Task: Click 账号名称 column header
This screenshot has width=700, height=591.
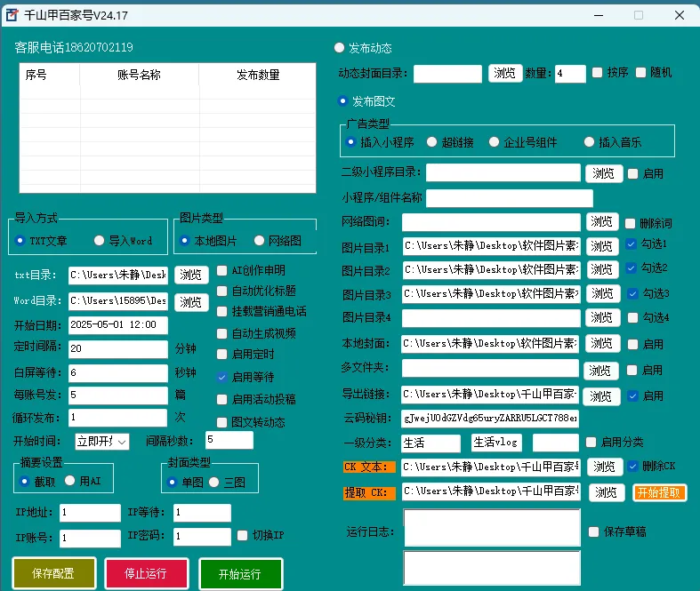Action: tap(140, 75)
